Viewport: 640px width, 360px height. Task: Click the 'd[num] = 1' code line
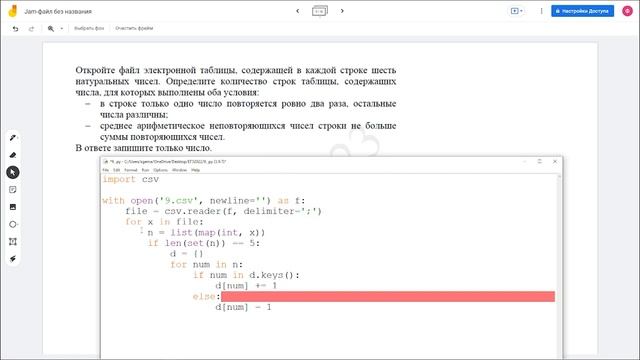click(243, 307)
